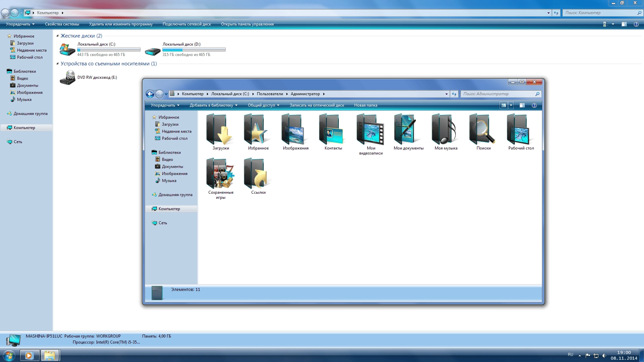Viewport: 644px width, 362px height.
Task: Select Local disk (D:) drive icon
Action: coord(153,51)
